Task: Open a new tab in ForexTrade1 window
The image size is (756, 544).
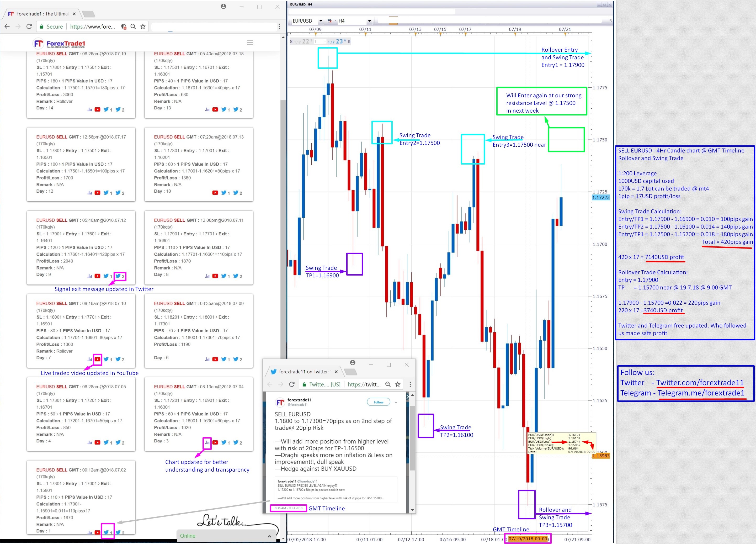Action: [x=88, y=14]
